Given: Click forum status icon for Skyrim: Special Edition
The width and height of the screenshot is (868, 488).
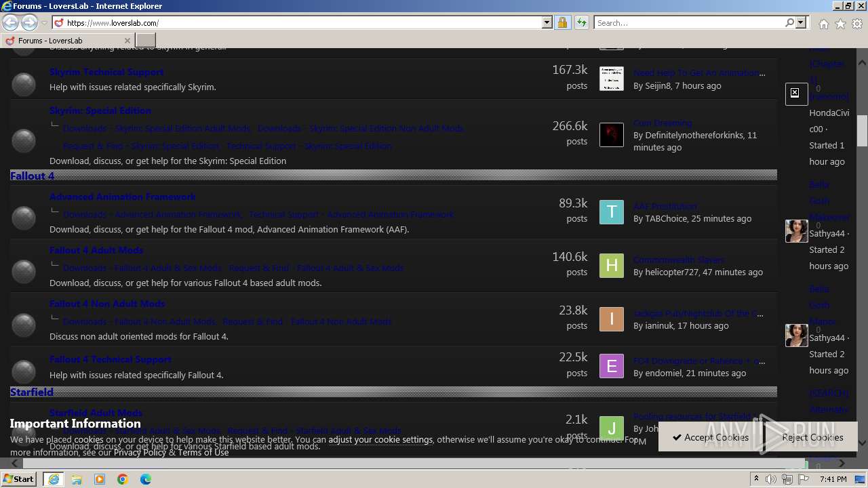Looking at the screenshot, I should coord(24,140).
